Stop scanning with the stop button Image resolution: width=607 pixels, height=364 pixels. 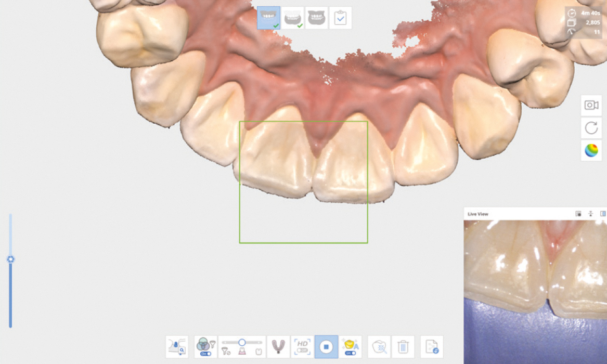click(326, 347)
